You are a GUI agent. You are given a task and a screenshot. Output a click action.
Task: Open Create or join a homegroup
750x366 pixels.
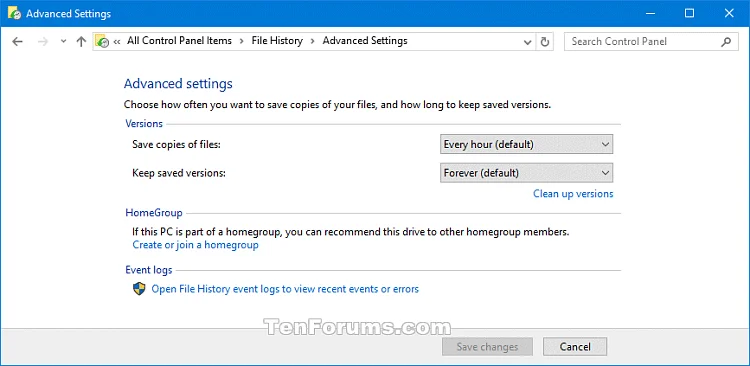[x=195, y=245]
